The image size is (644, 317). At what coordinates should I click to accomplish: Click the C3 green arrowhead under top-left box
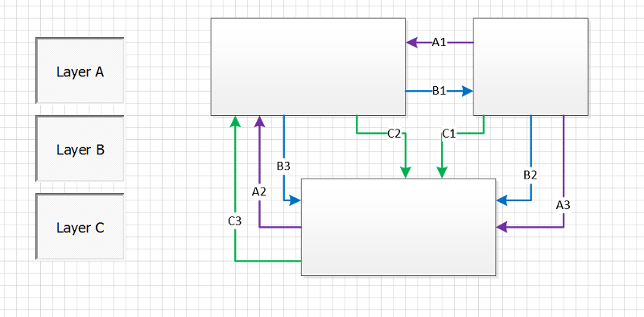235,121
